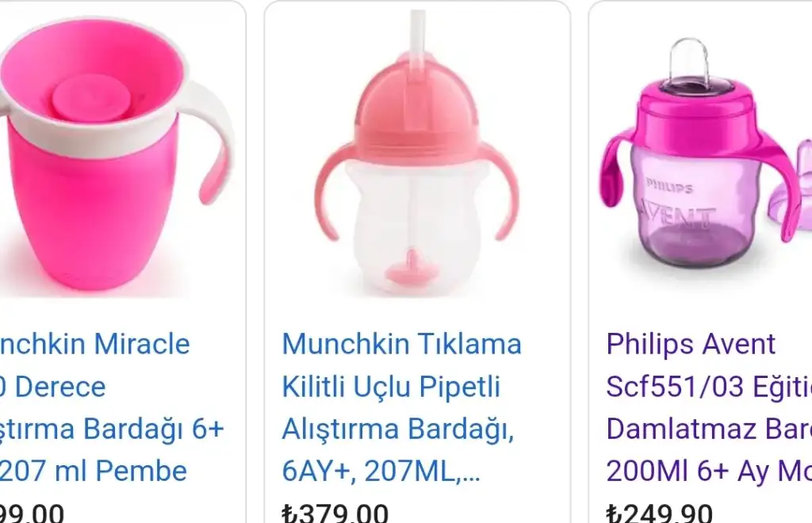Click the ₺379.00 price

click(x=335, y=513)
